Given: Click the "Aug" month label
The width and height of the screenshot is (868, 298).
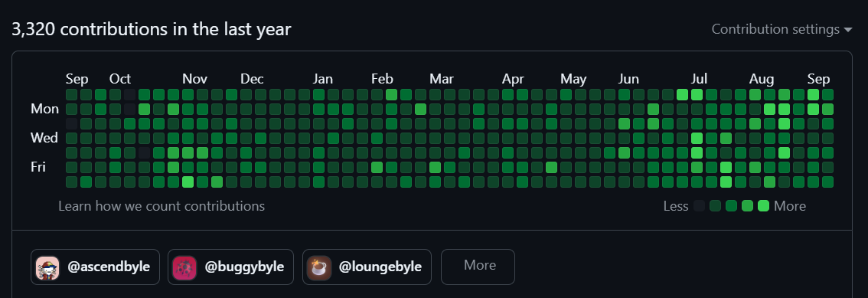Looking at the screenshot, I should (x=762, y=79).
